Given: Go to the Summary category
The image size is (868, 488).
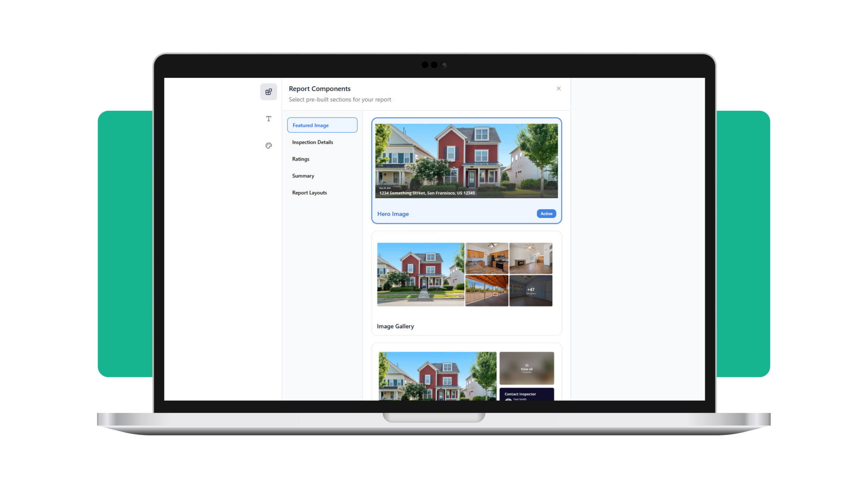Looking at the screenshot, I should (303, 176).
